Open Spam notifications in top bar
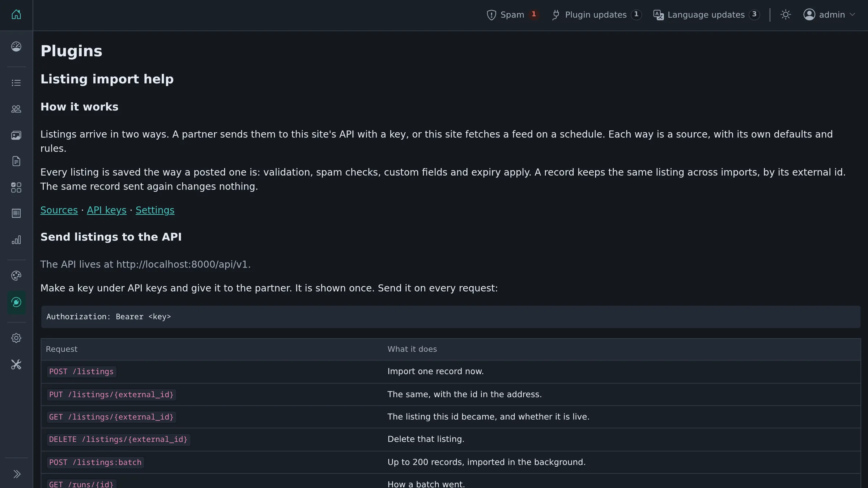Image resolution: width=868 pixels, height=488 pixels. [513, 15]
